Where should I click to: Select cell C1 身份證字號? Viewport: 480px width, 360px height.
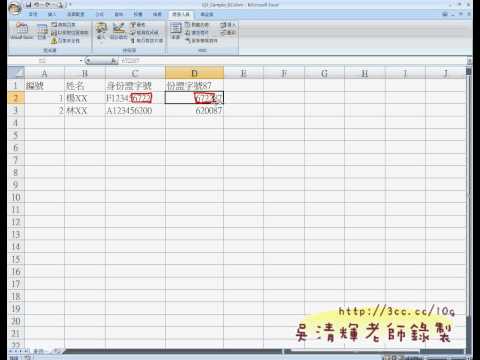tap(135, 85)
